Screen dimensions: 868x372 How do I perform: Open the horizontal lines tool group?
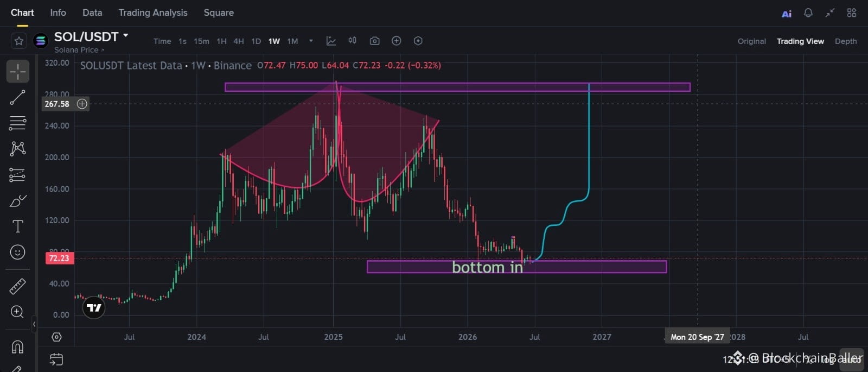(17, 123)
